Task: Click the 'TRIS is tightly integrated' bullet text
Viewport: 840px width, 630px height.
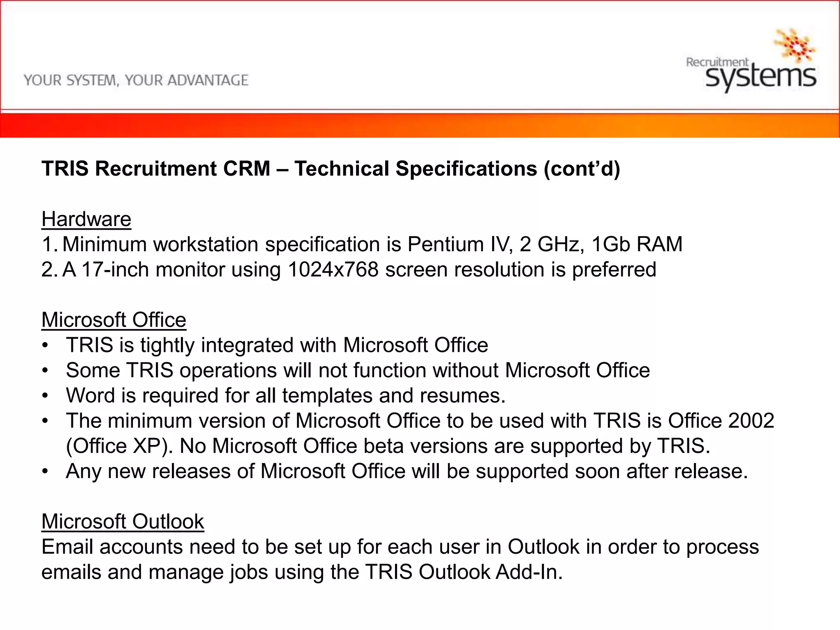Action: (277, 345)
